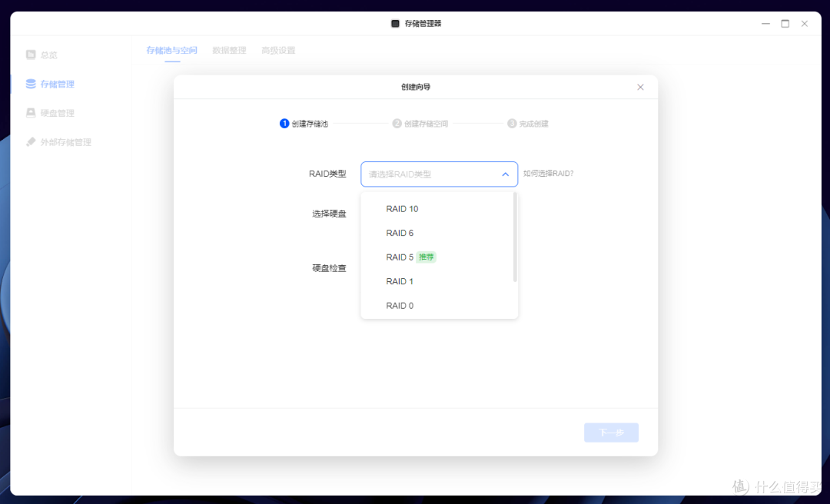The image size is (830, 504).
Task: Close the 创建向导 dialog
Action: (640, 87)
